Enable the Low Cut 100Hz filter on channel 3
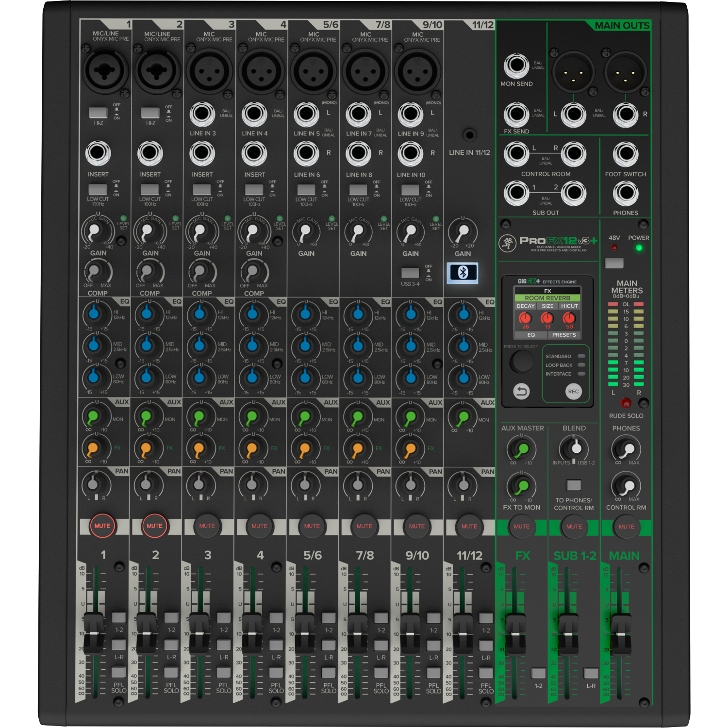 [201, 188]
